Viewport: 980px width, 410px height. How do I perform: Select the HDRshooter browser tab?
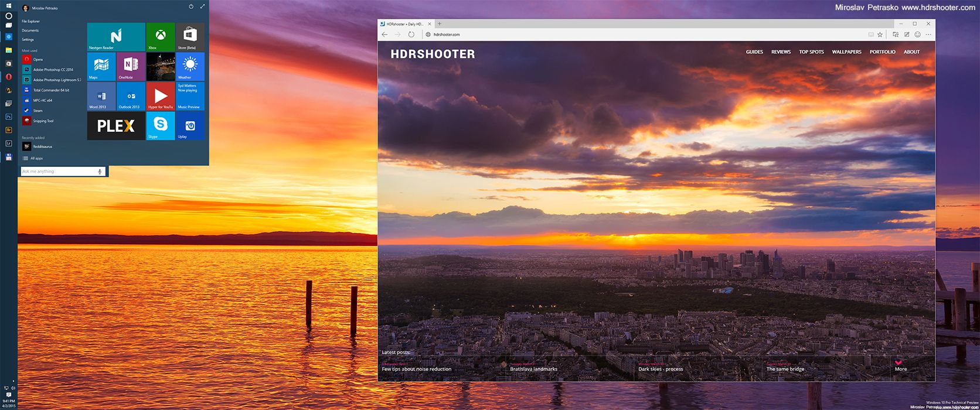404,24
